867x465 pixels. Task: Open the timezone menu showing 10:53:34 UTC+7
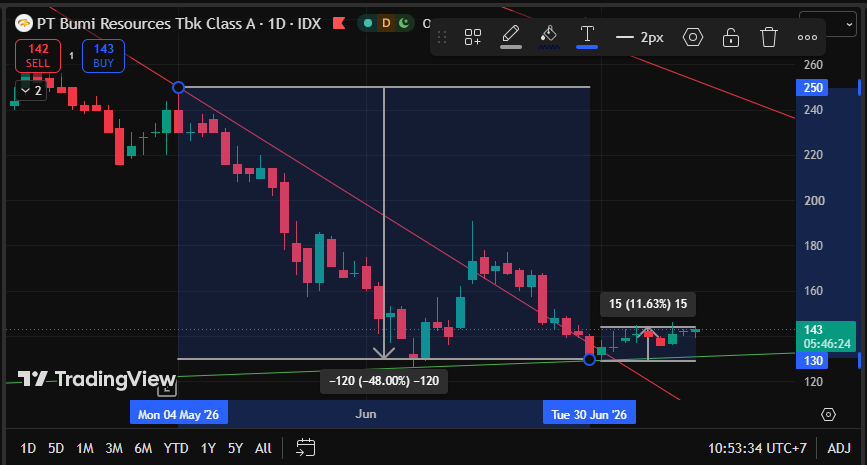pyautogui.click(x=757, y=448)
